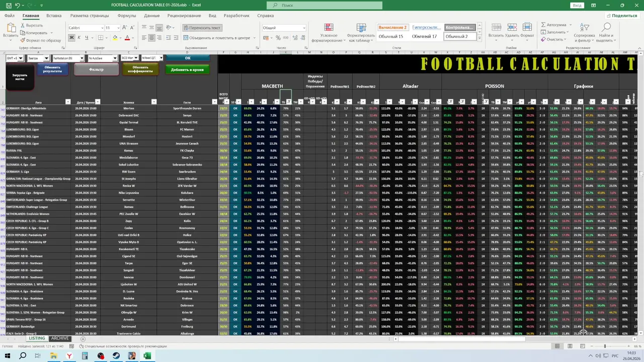Viewport: 644px width, 362px height.
Task: Click AutoSum (Автосумма)
Action: [553, 25]
